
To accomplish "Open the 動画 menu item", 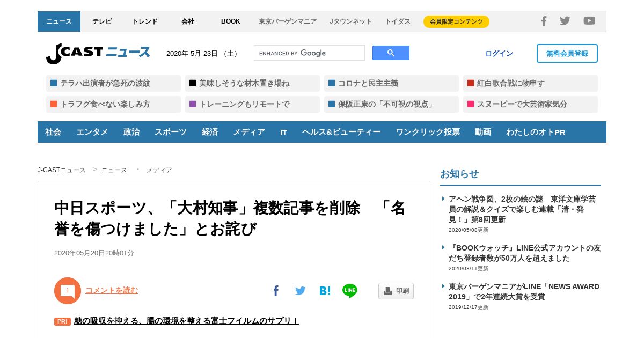I will (x=483, y=132).
